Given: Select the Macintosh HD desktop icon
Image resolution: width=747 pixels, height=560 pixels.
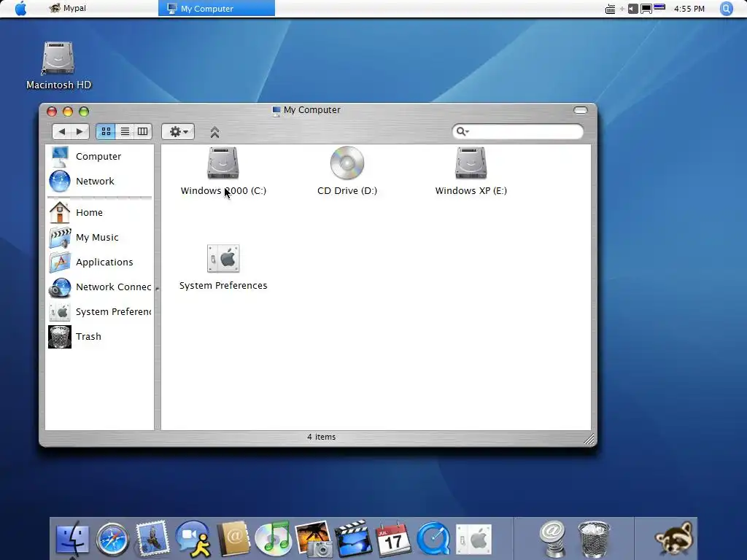Looking at the screenshot, I should (58, 66).
